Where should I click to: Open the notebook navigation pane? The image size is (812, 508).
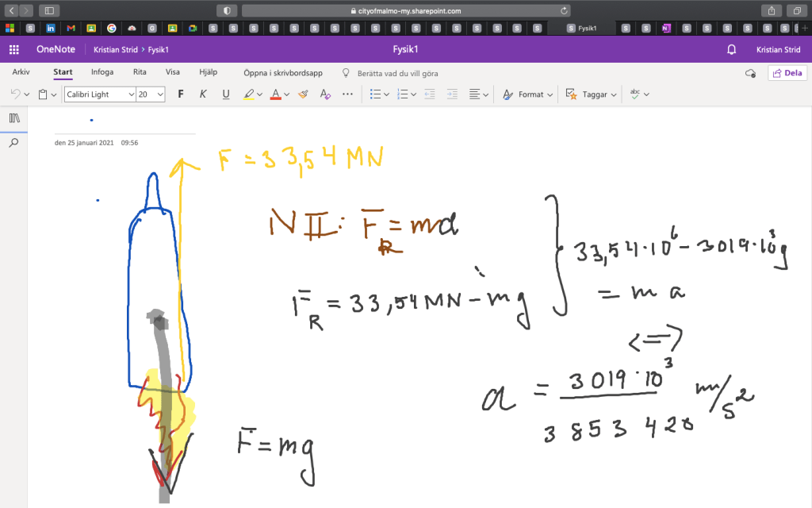[x=13, y=118]
